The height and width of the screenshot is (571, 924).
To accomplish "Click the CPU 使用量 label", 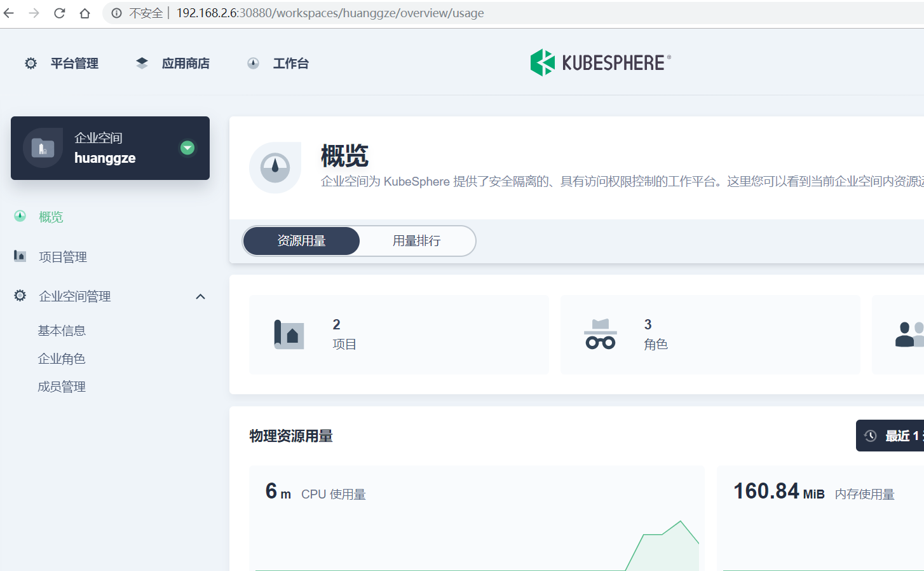I will (334, 495).
